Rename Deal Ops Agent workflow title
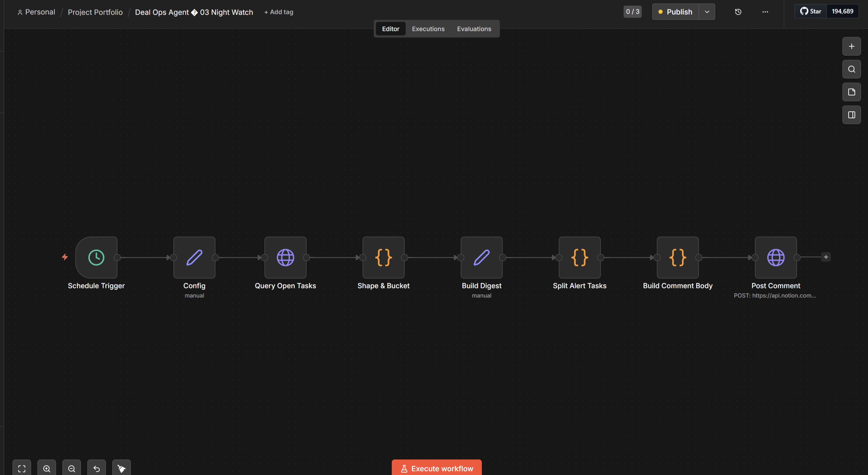868x475 pixels. [x=194, y=12]
